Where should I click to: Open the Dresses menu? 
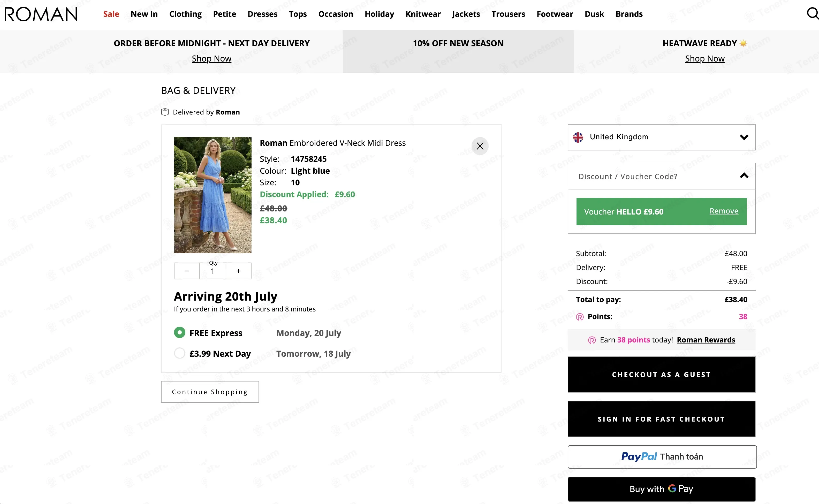click(262, 14)
